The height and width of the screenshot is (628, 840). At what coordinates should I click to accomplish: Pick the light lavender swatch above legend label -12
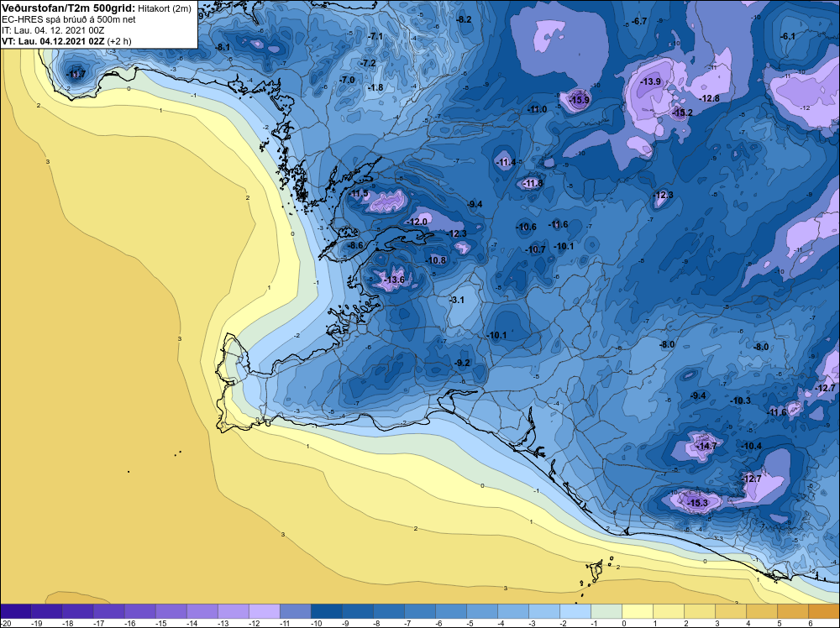pyautogui.click(x=264, y=611)
